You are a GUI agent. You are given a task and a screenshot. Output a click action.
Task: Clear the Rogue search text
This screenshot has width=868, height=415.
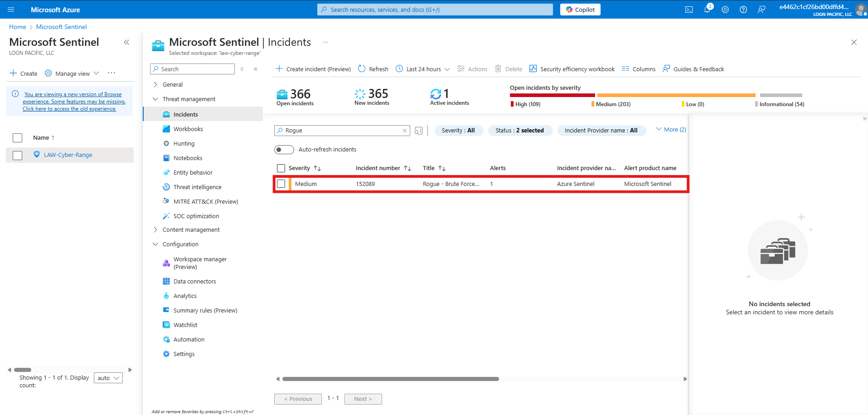click(x=405, y=131)
